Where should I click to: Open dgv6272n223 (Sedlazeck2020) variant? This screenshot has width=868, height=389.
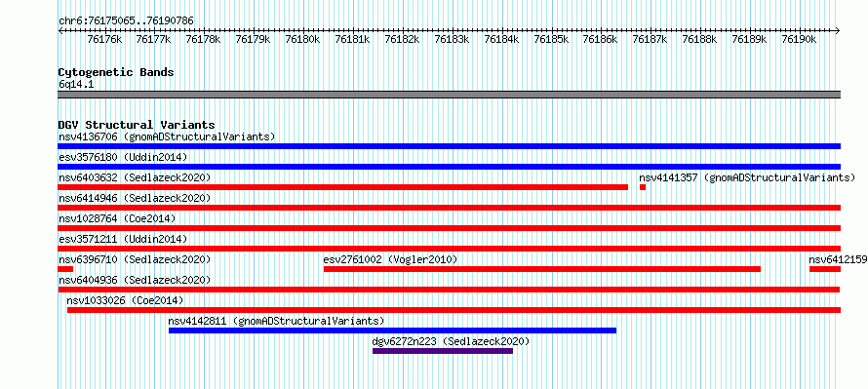tap(452, 341)
